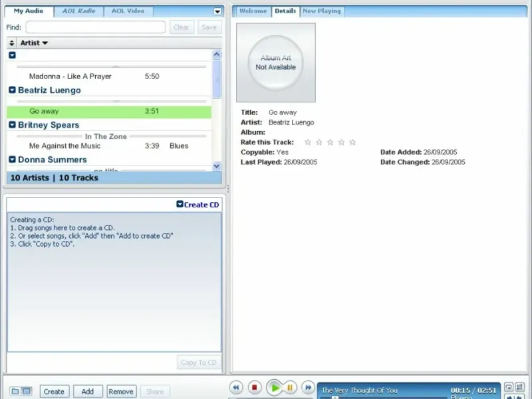Open the audio tabs overflow dropdown arrow

(217, 11)
